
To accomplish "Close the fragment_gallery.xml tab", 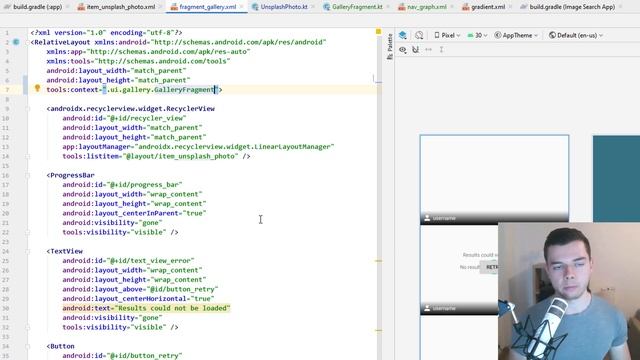I will click(x=242, y=7).
